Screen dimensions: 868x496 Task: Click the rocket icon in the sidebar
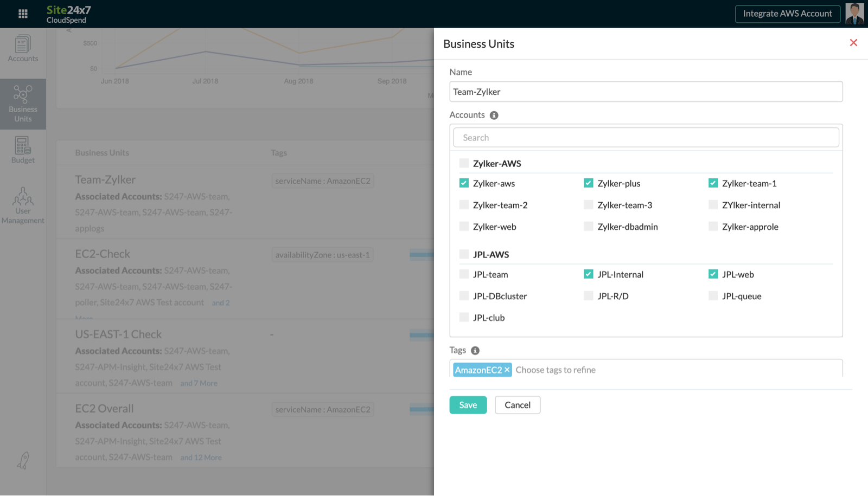click(x=23, y=460)
